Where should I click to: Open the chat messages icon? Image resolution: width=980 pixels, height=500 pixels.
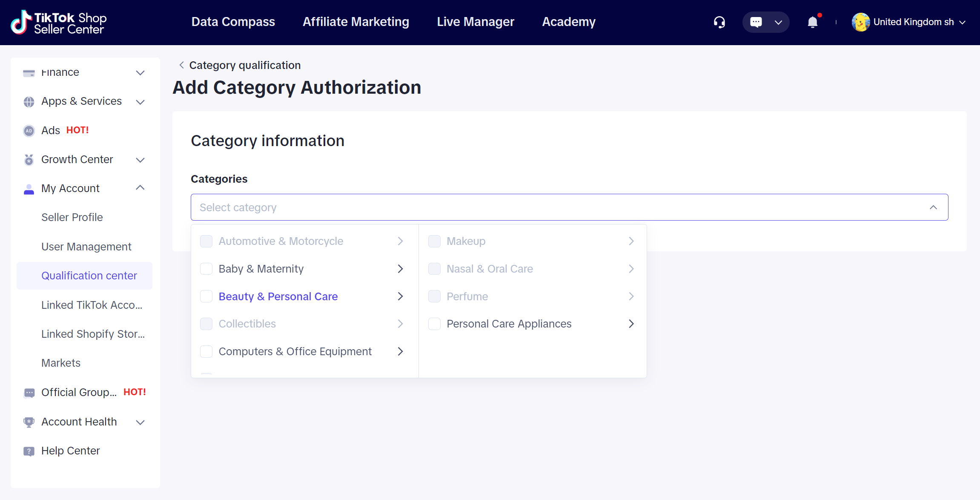tap(756, 22)
